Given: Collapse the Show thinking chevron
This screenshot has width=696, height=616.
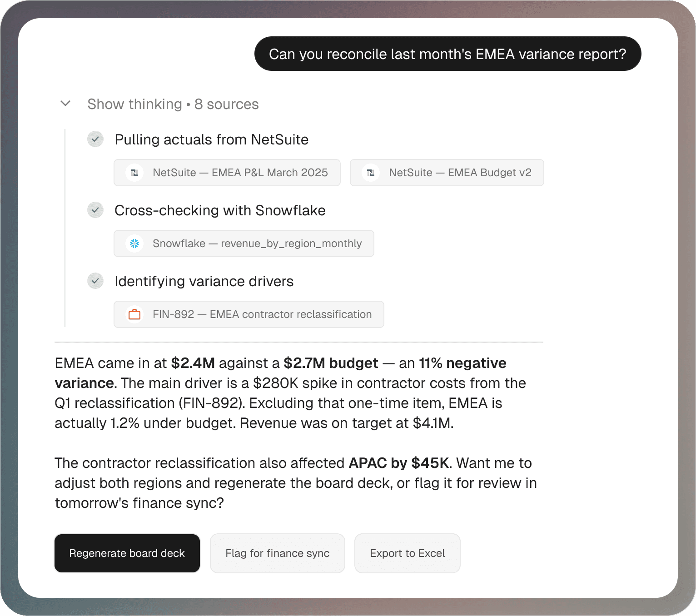Looking at the screenshot, I should pos(65,104).
